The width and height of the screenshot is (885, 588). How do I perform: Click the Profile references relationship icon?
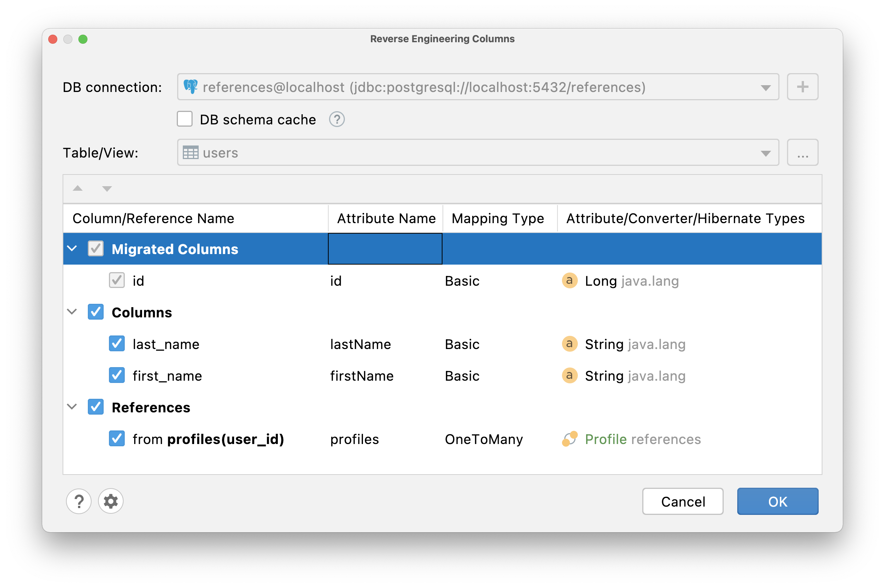[x=570, y=439]
